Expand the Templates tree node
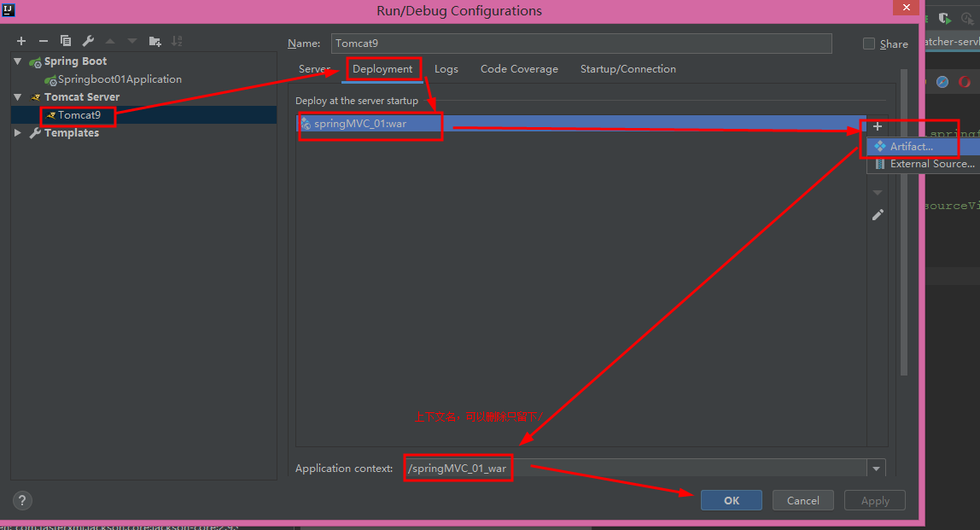Screen dimensions: 980x530 pyautogui.click(x=18, y=133)
